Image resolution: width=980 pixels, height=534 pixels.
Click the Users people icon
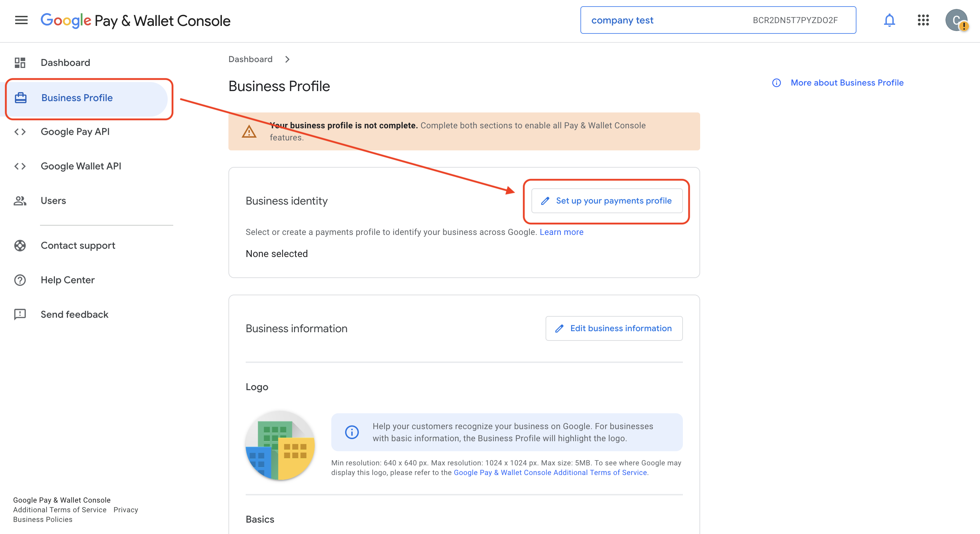pos(20,201)
